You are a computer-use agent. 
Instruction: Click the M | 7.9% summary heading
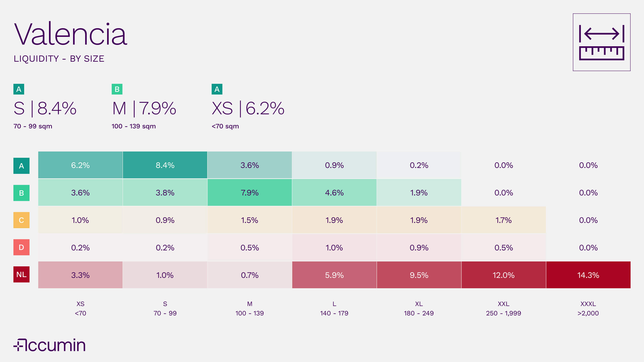(x=144, y=109)
